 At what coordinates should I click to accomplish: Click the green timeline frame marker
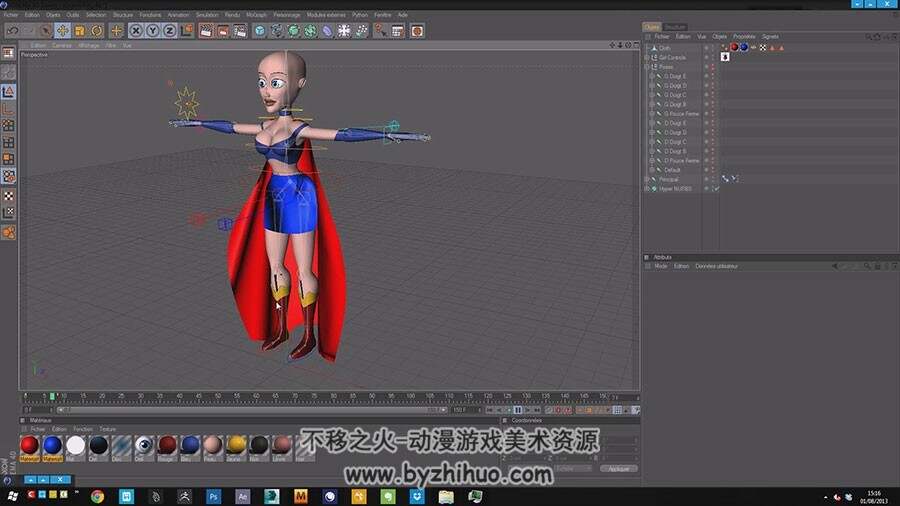click(x=52, y=396)
